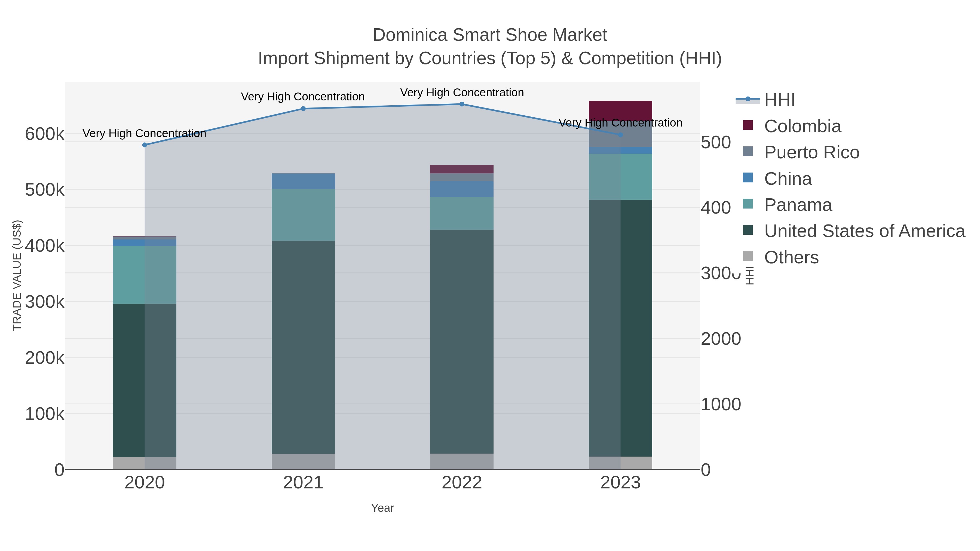
Task: Click the 2022 Others bar segment
Action: [462, 461]
